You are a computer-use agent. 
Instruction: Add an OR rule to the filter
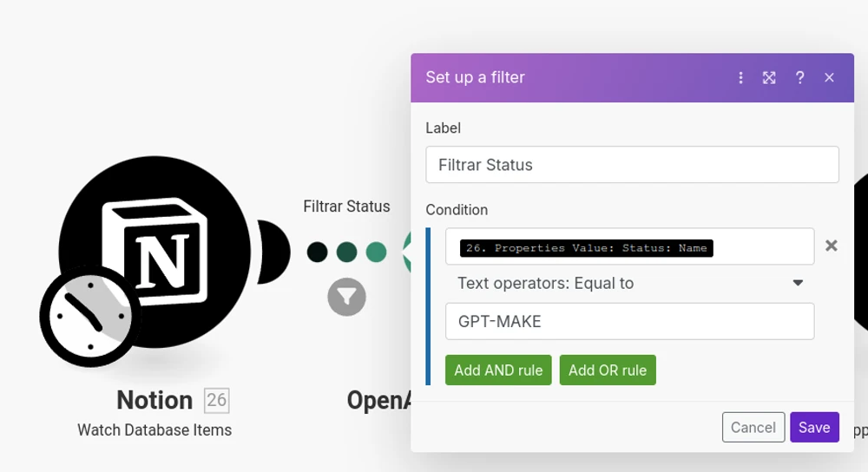(x=608, y=370)
